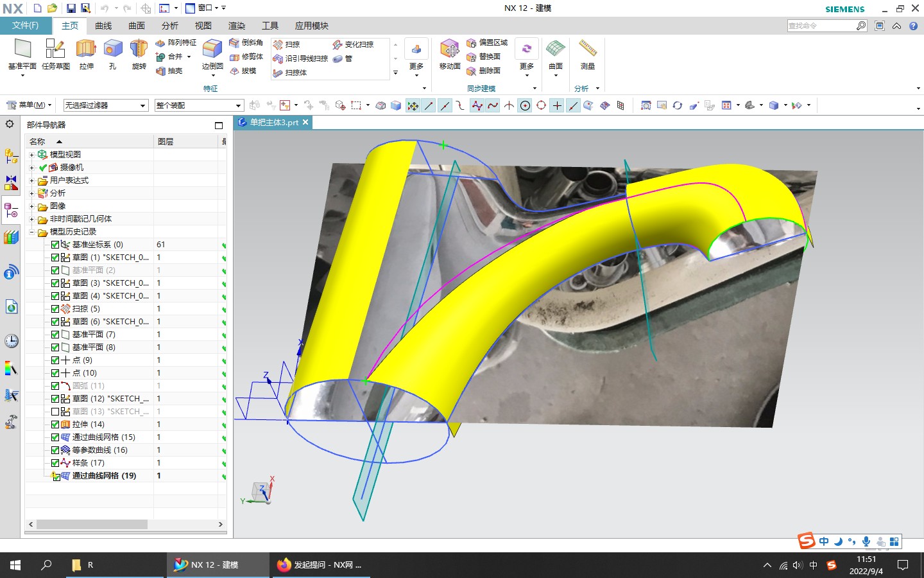Switch to the 分析 ribbon tab
The width and height of the screenshot is (924, 578).
(170, 26)
